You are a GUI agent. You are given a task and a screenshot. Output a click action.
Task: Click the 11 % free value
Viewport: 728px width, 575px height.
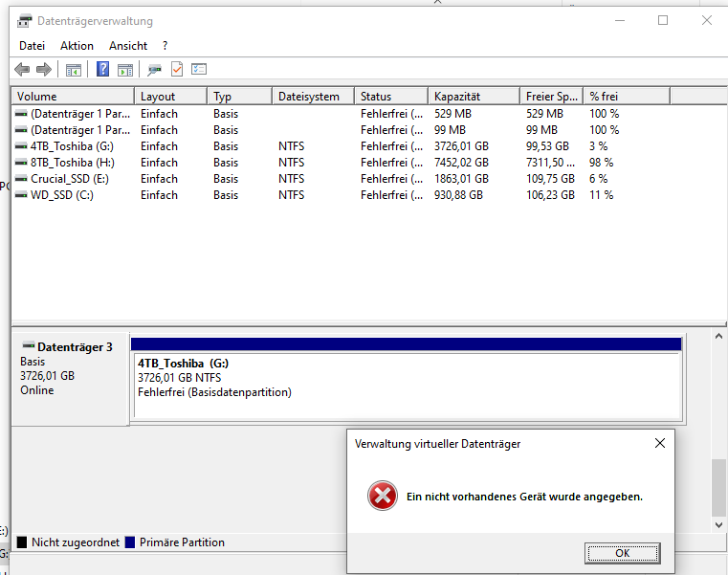(x=602, y=195)
